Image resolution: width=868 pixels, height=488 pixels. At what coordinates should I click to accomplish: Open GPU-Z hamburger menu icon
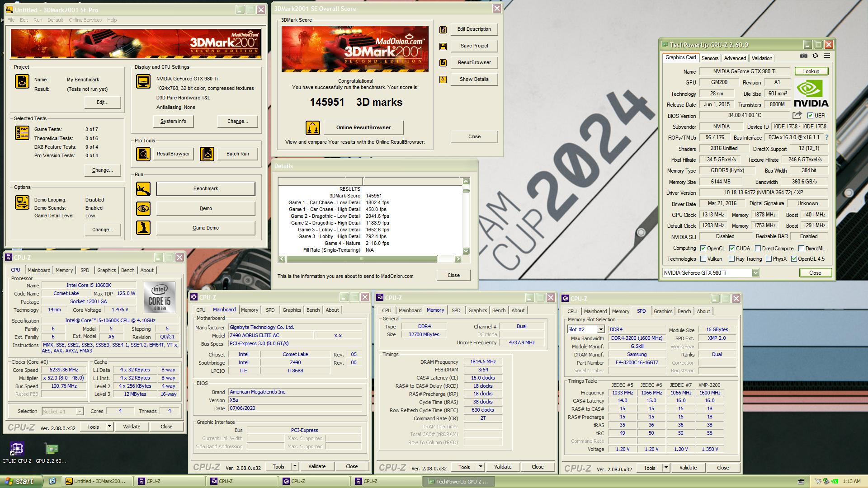point(827,56)
